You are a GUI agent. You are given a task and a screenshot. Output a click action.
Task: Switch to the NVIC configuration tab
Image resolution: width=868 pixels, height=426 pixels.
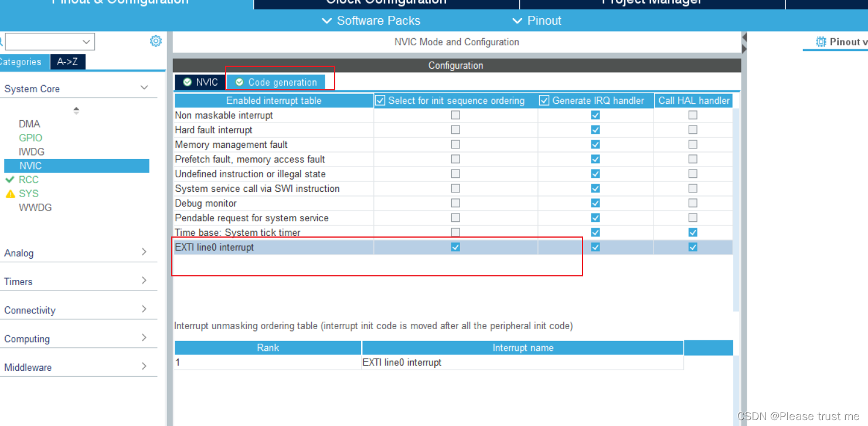tap(200, 82)
